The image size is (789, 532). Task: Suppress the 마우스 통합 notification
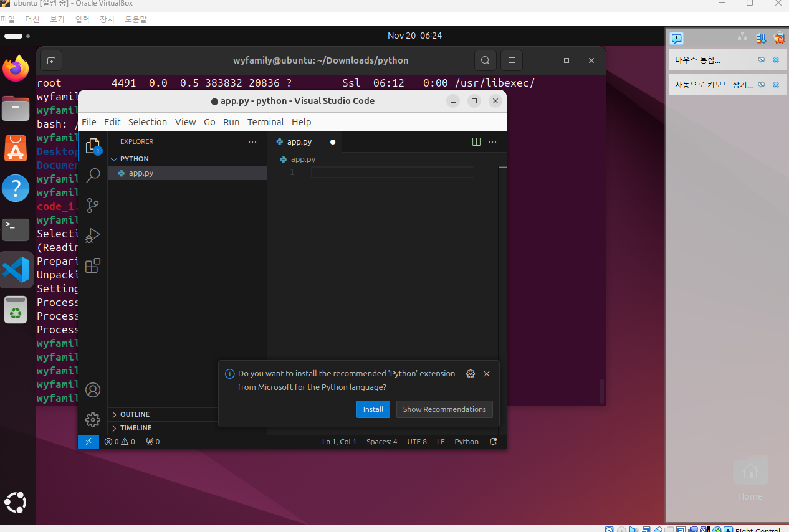coord(761,60)
